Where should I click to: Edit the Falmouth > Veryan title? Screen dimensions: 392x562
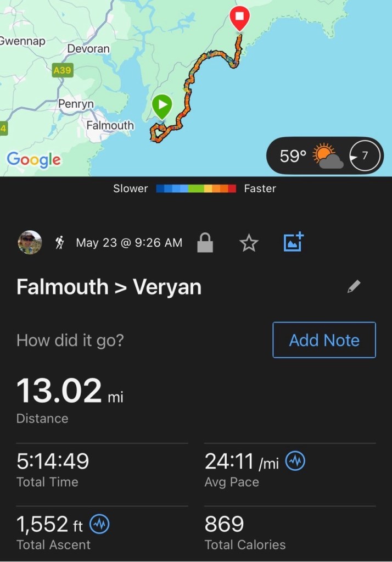354,286
